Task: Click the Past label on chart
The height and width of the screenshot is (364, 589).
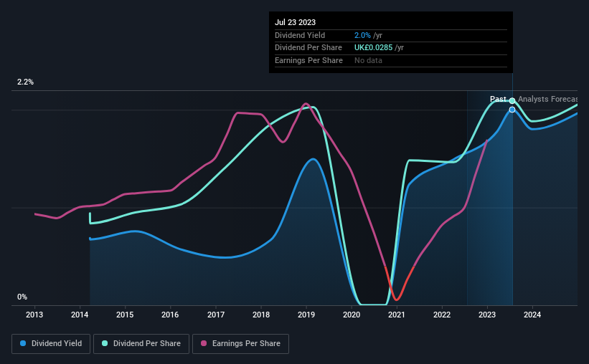Action: point(498,99)
